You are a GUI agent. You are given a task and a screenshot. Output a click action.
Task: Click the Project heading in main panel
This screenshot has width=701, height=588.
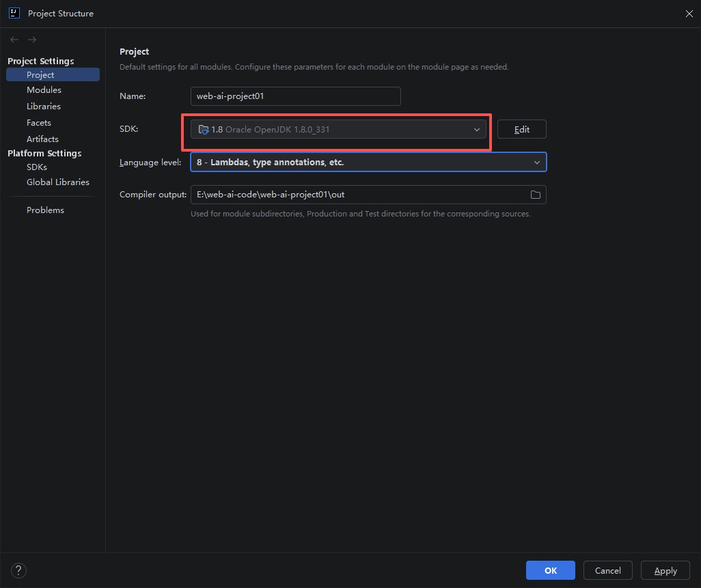click(x=134, y=51)
